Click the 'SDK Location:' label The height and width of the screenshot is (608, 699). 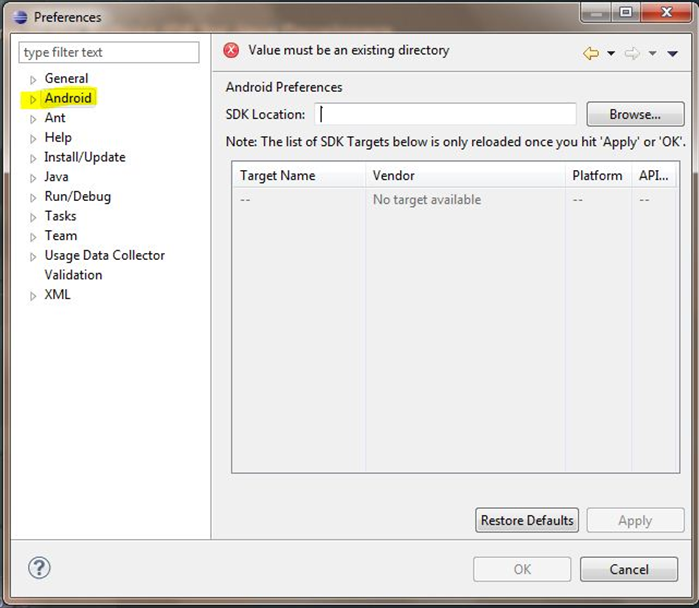point(265,115)
